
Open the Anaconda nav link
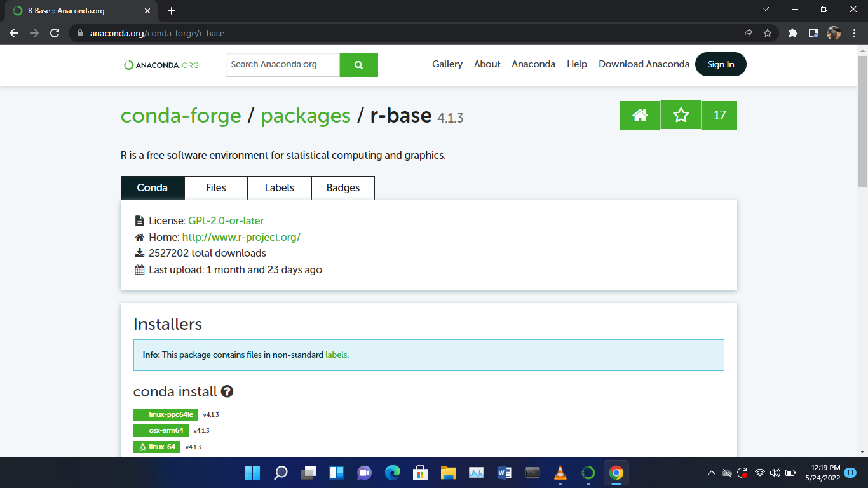click(x=534, y=64)
